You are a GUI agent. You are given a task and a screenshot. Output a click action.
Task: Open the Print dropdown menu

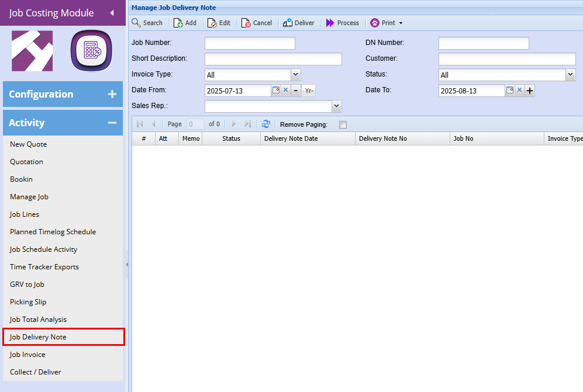click(x=387, y=23)
